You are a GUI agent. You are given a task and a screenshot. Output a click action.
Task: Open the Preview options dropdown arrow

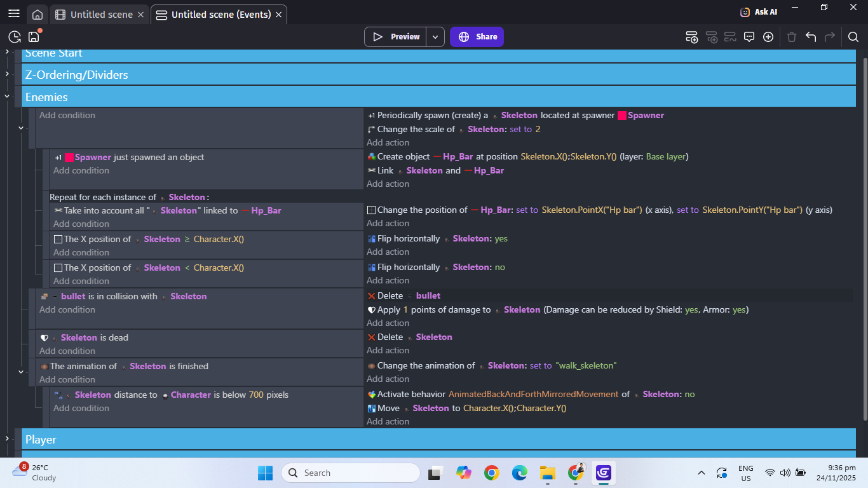pos(435,37)
